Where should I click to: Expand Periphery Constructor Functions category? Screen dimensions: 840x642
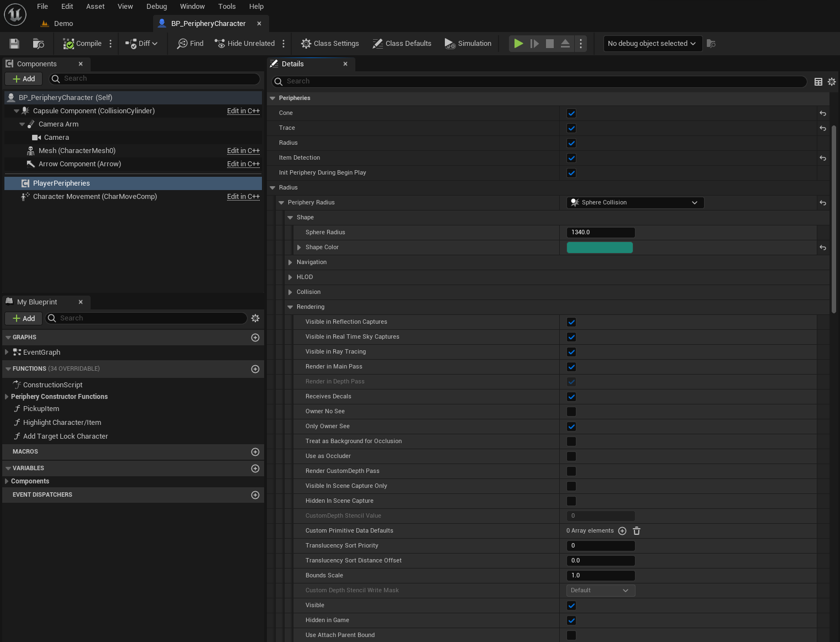[x=7, y=397]
